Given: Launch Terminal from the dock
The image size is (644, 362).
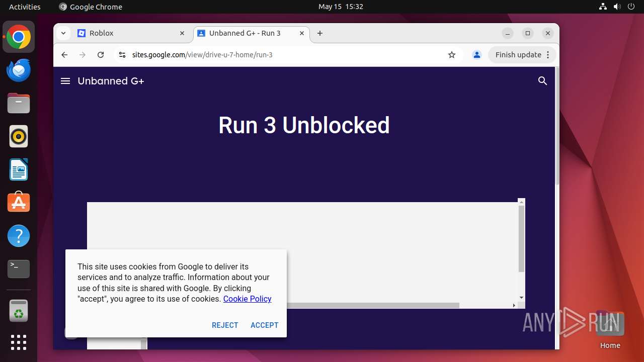Looking at the screenshot, I should pyautogui.click(x=19, y=269).
